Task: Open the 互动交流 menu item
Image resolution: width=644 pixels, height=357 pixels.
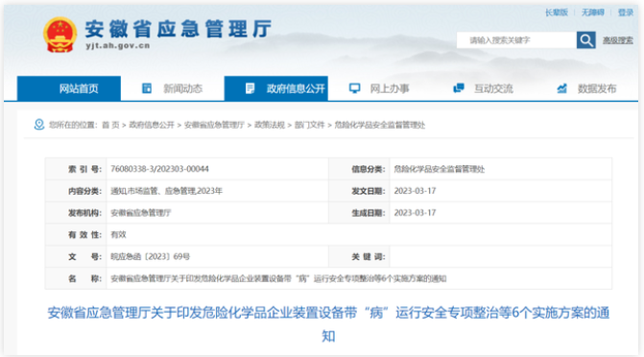Action: pos(493,88)
